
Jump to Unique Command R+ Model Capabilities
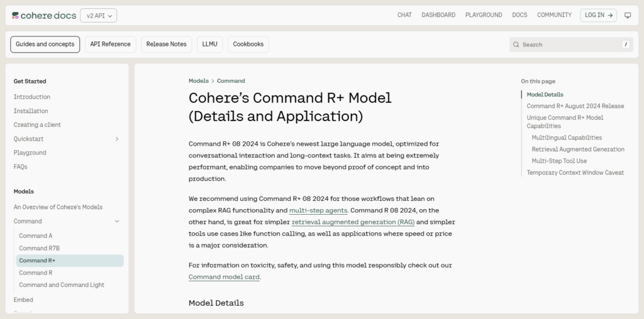[x=565, y=122]
